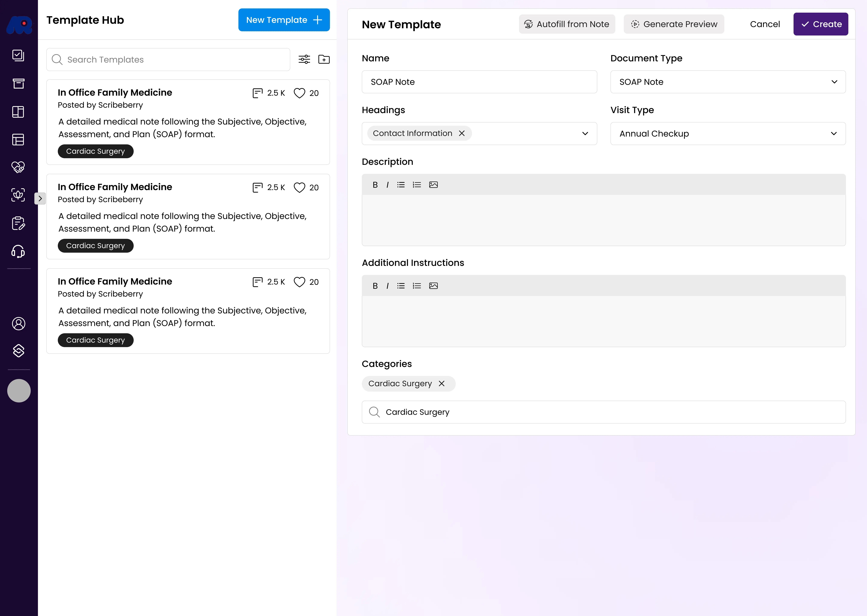The height and width of the screenshot is (616, 867).
Task: Toggle bold in Description editor
Action: coord(375,185)
